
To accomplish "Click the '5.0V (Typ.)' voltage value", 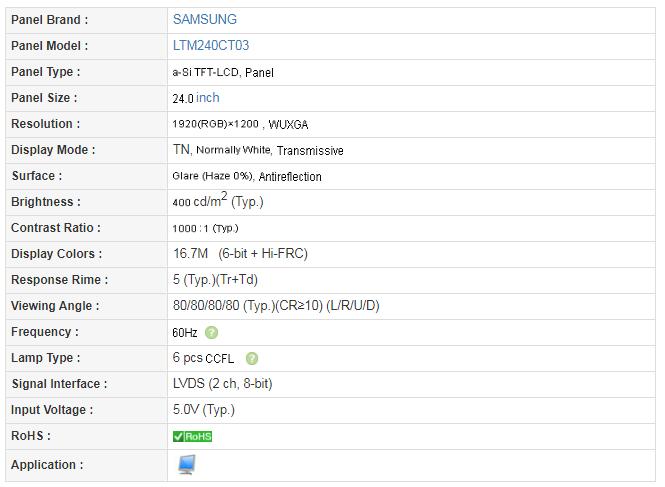I will point(204,410).
